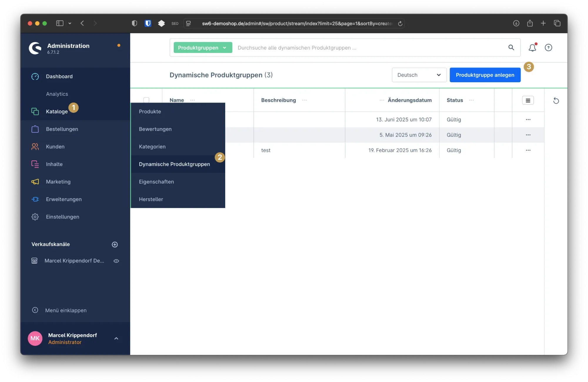This screenshot has height=382, width=588.
Task: Toggle visibility of the Marcel Krippendorf sales channel
Action: coord(116,261)
